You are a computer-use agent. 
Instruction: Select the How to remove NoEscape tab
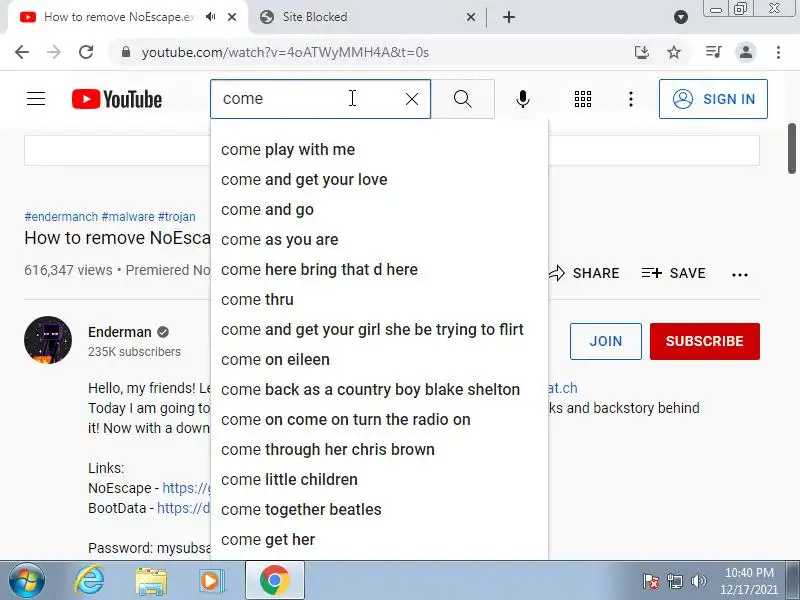click(118, 17)
